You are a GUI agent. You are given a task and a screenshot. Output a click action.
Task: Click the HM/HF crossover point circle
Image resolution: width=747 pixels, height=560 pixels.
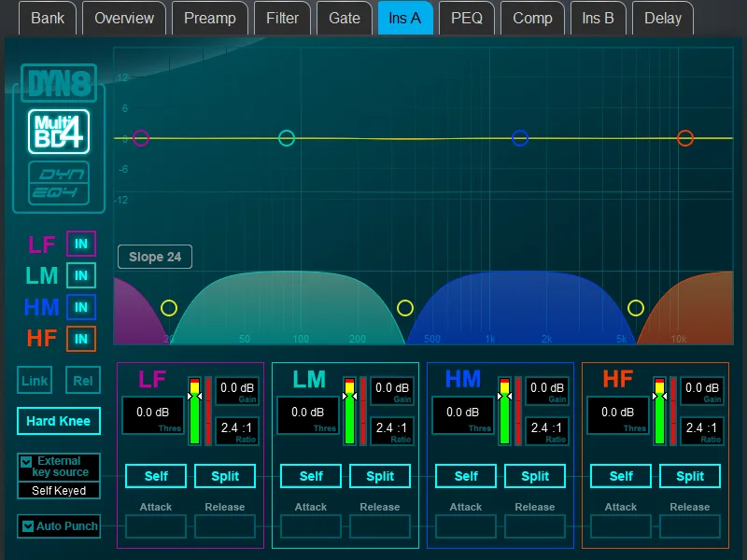(636, 308)
